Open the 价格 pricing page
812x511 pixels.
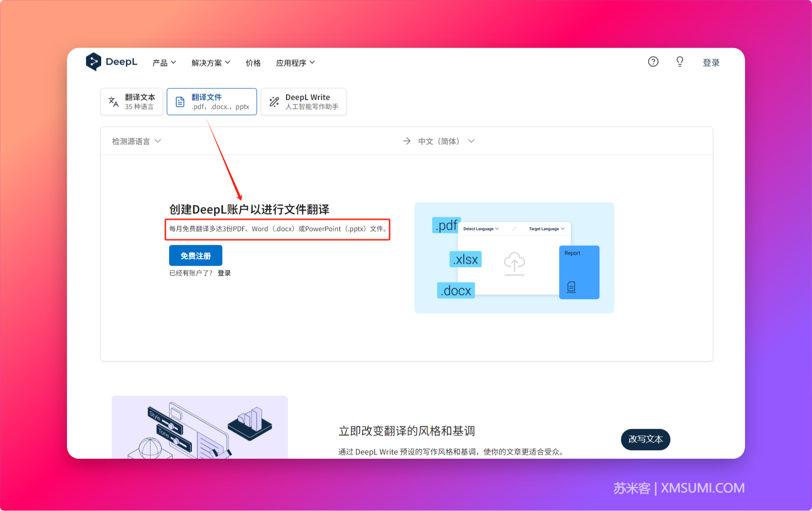click(253, 63)
